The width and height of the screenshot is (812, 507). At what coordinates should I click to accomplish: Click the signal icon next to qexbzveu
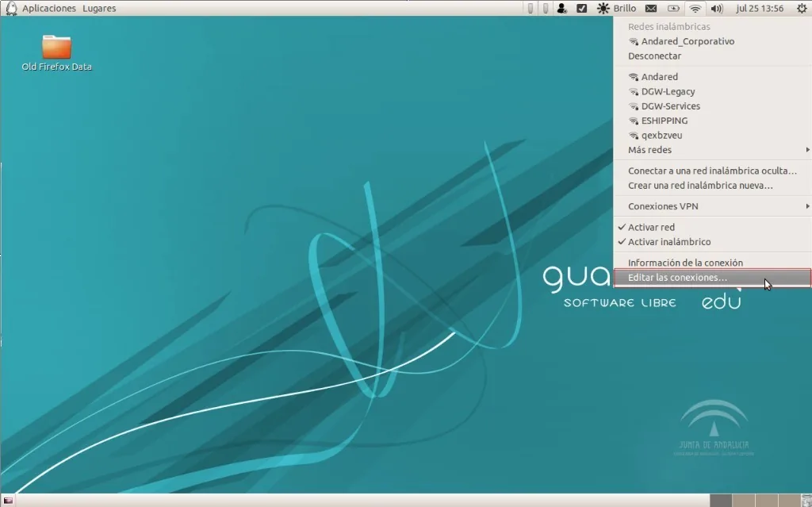[x=634, y=136]
